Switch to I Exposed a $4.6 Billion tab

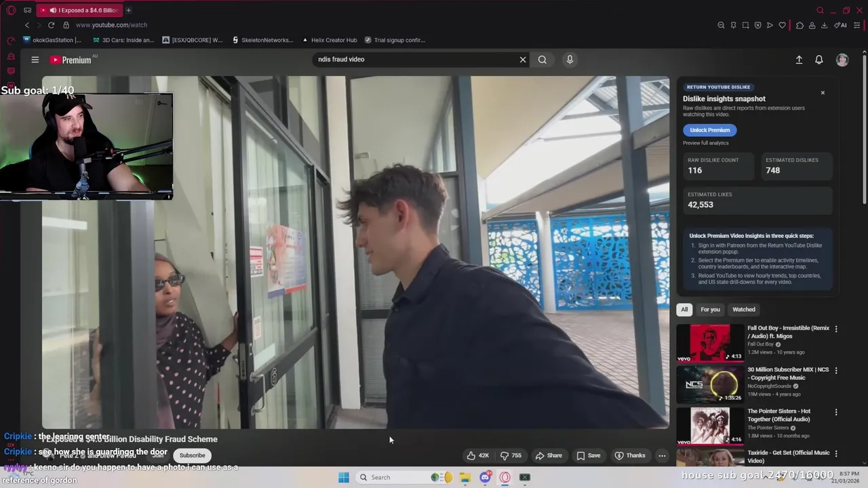tap(79, 10)
